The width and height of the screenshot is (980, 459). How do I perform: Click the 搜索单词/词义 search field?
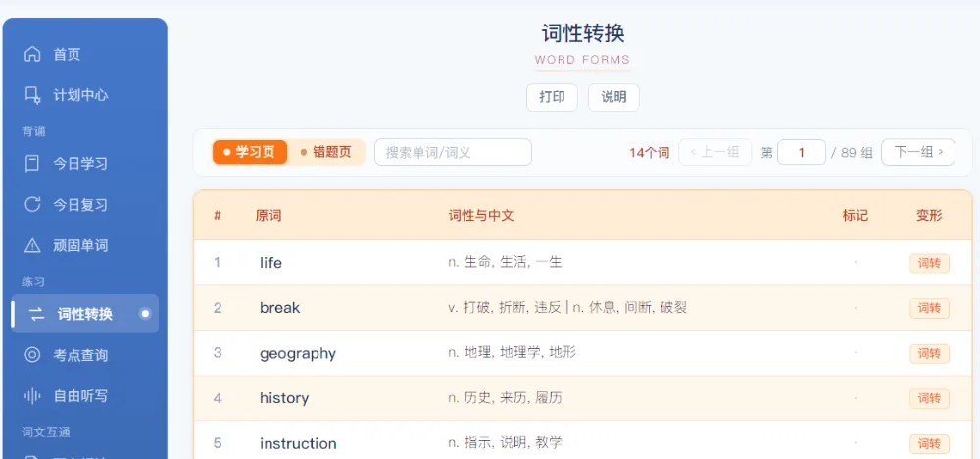[x=453, y=152]
